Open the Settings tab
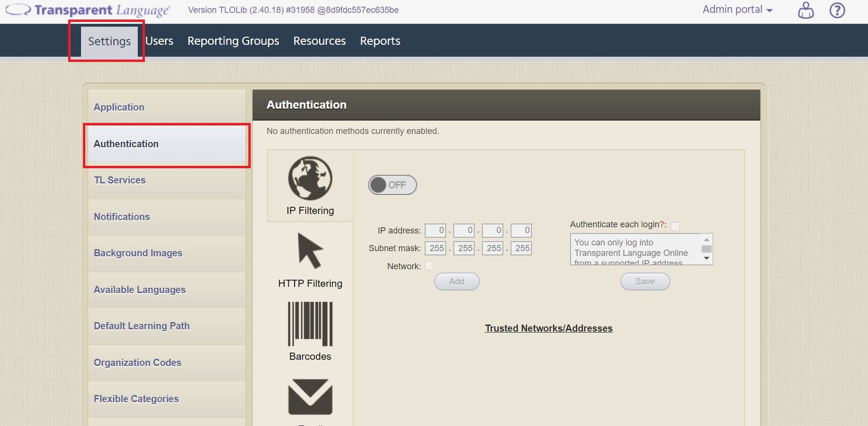 (x=109, y=41)
